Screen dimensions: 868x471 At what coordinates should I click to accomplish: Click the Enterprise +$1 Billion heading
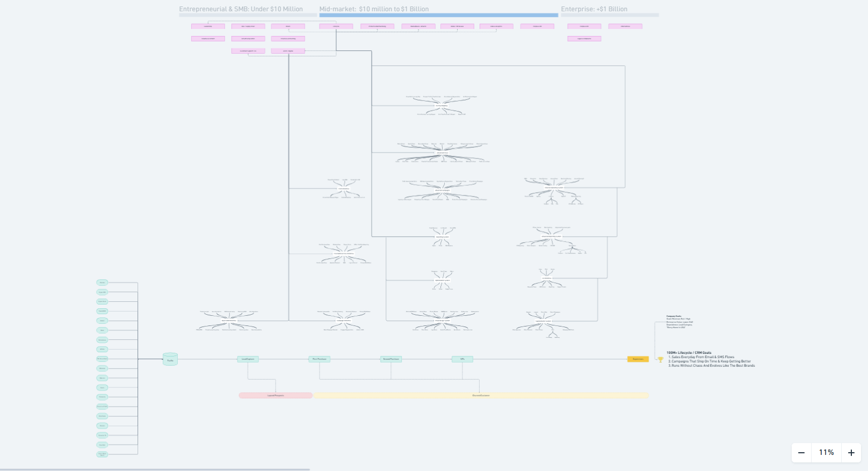[x=594, y=9]
